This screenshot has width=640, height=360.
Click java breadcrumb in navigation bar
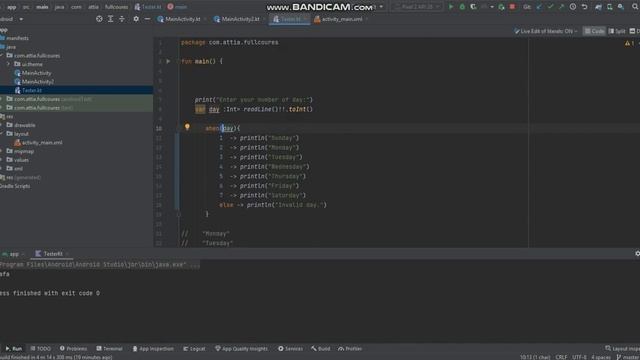point(60,7)
